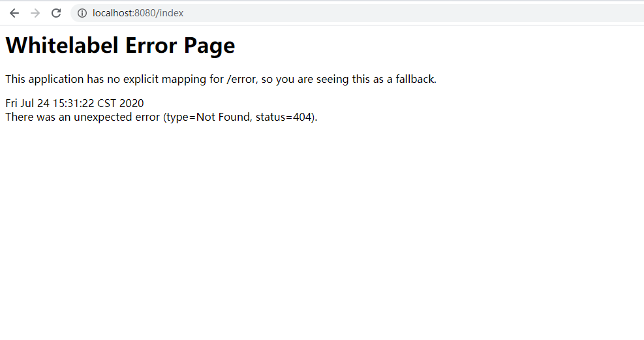
Task: Go back using the browser back arrow
Action: tap(14, 13)
